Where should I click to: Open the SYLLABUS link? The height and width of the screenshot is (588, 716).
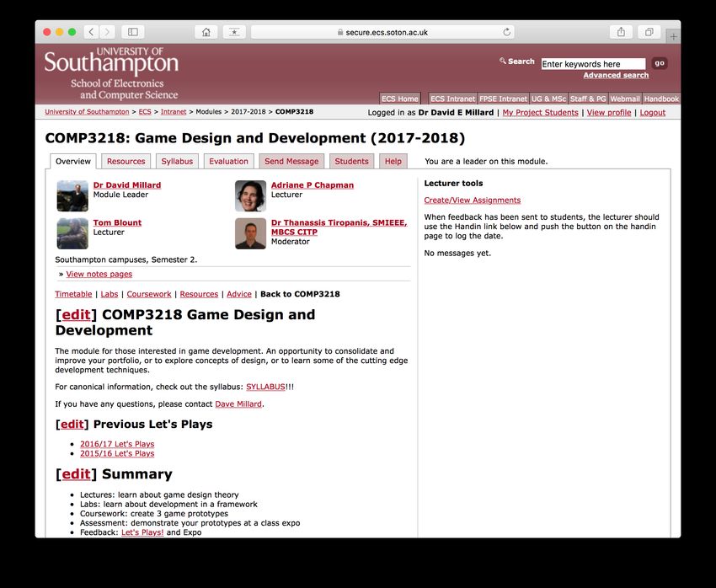(265, 387)
